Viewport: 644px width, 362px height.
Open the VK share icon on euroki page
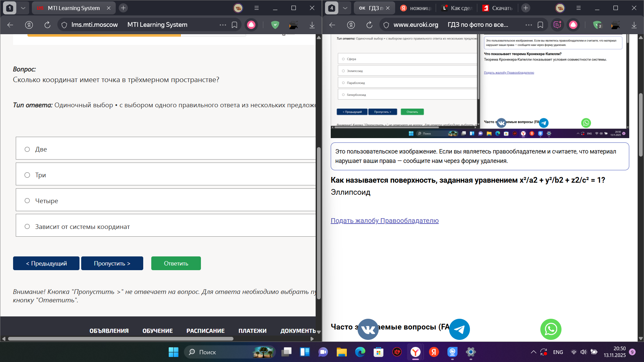[x=368, y=329]
